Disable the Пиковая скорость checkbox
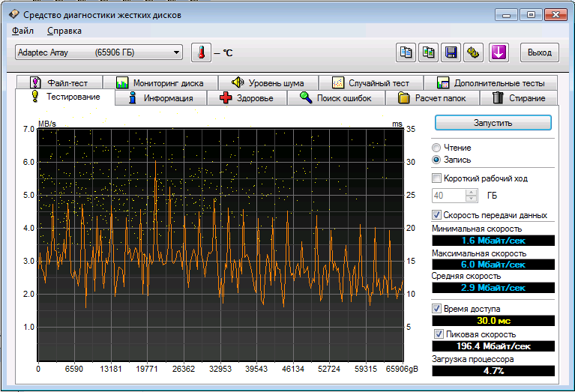The height and width of the screenshot is (392, 575). coord(439,334)
